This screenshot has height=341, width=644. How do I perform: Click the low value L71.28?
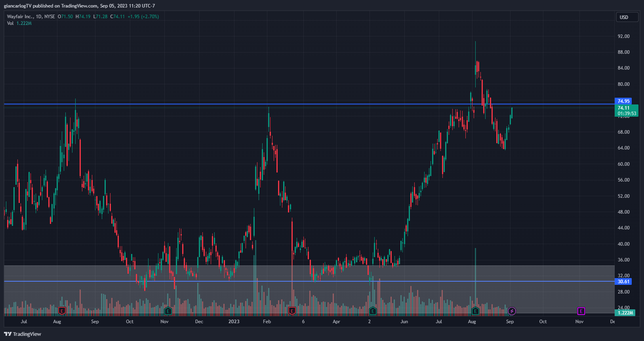pyautogui.click(x=100, y=17)
